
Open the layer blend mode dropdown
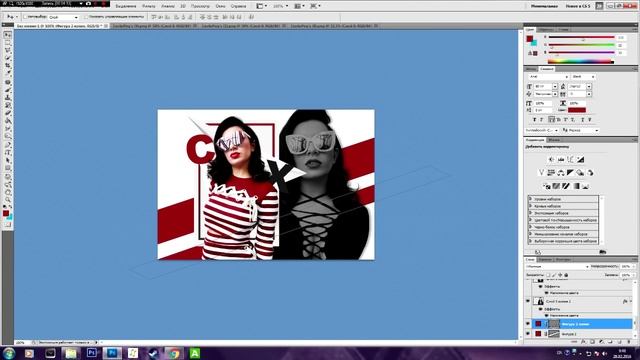(x=558, y=267)
